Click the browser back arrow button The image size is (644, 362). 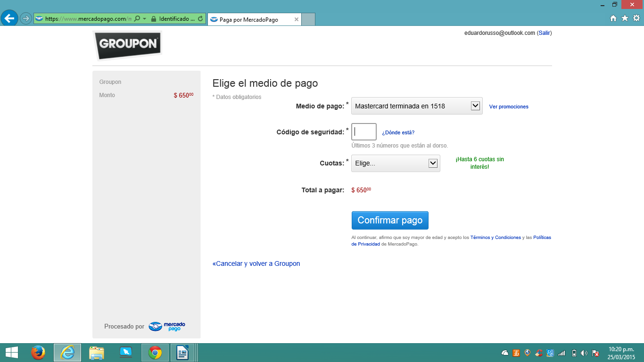[9, 18]
